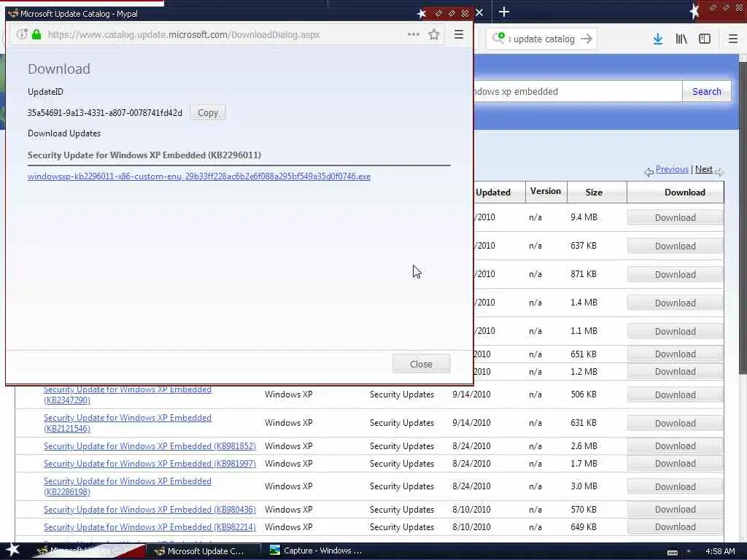747x560 pixels.
Task: Download the 506 KB update KB2347290
Action: point(675,394)
